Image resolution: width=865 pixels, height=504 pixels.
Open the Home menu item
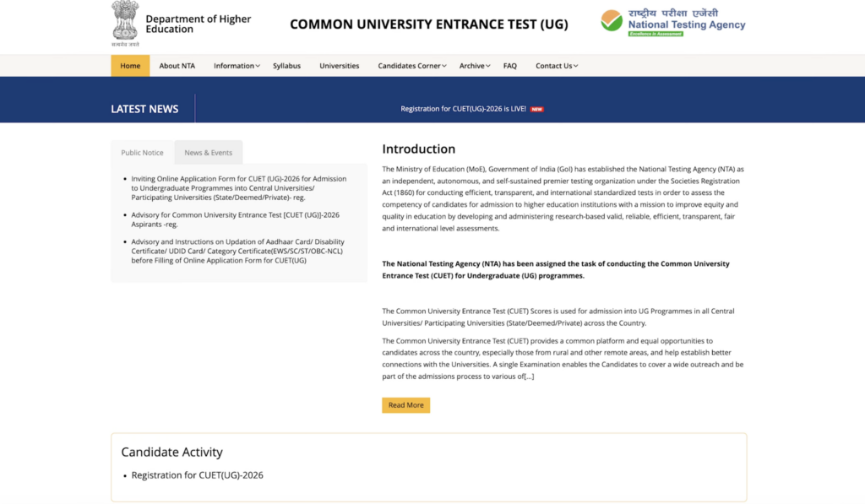tap(130, 66)
